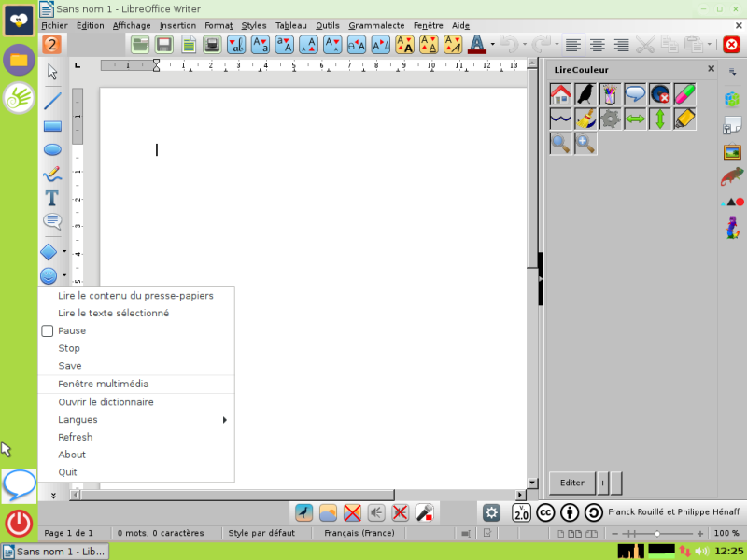
Task: Open the font color dropdown arrow
Action: pyautogui.click(x=493, y=45)
